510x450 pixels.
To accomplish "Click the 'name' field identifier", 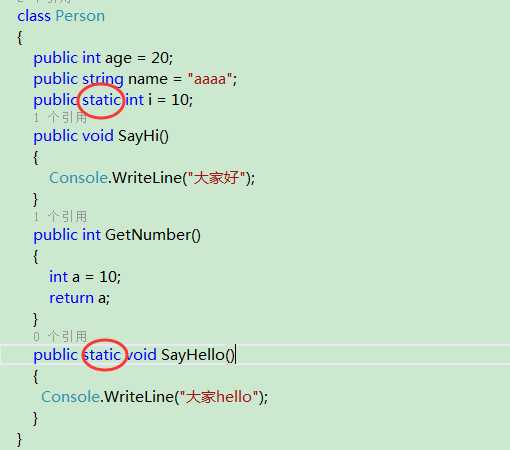I will (148, 79).
